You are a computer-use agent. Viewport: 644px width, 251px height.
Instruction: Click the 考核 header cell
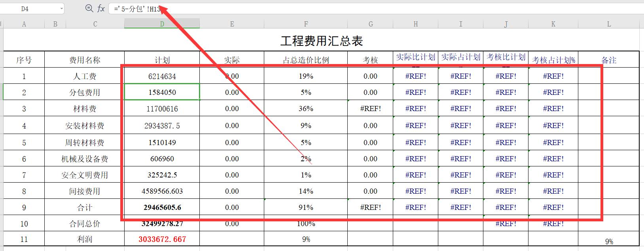coord(371,60)
